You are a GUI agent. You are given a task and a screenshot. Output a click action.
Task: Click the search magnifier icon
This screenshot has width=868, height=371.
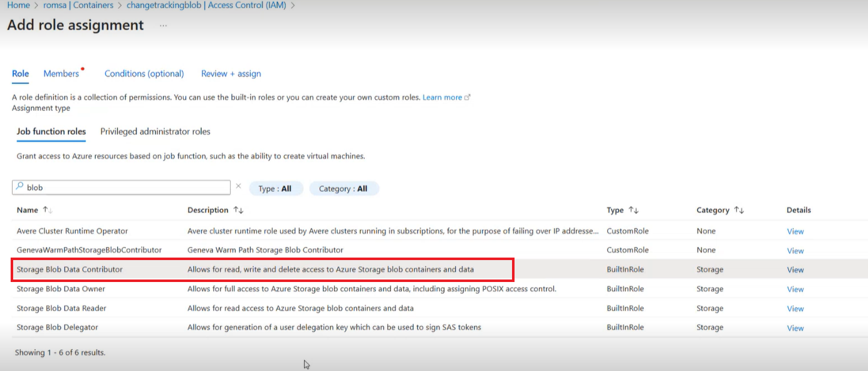pyautogui.click(x=19, y=187)
